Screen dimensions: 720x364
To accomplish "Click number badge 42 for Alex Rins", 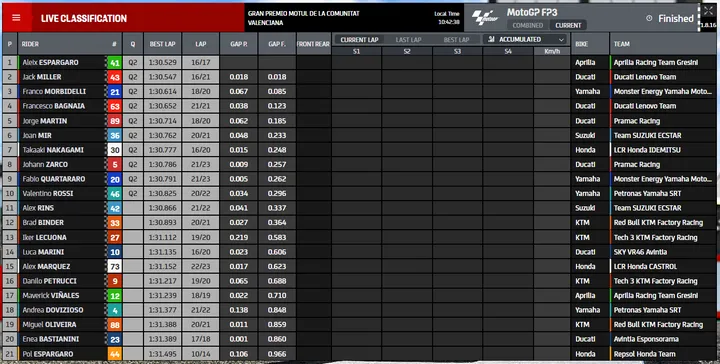I will pos(114,208).
